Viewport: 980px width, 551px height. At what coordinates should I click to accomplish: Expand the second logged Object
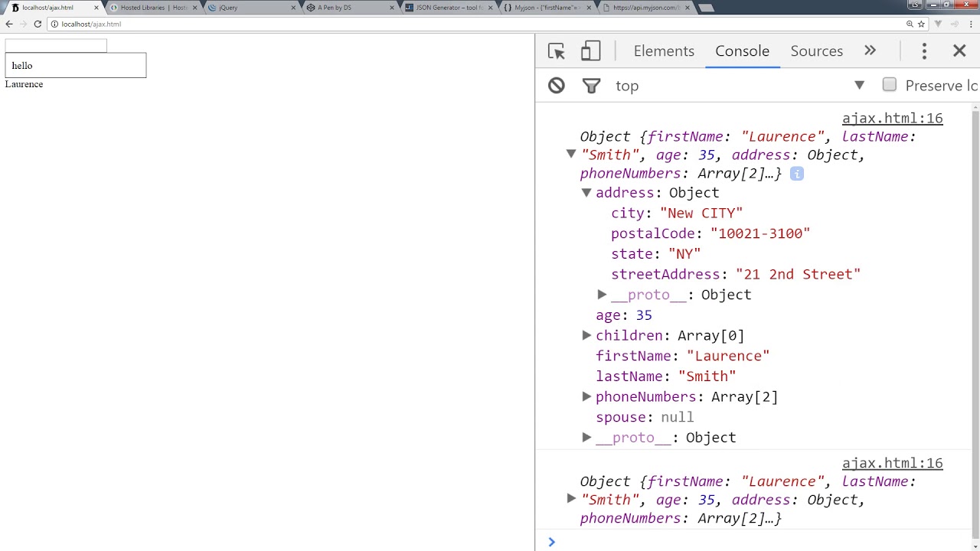click(x=570, y=499)
